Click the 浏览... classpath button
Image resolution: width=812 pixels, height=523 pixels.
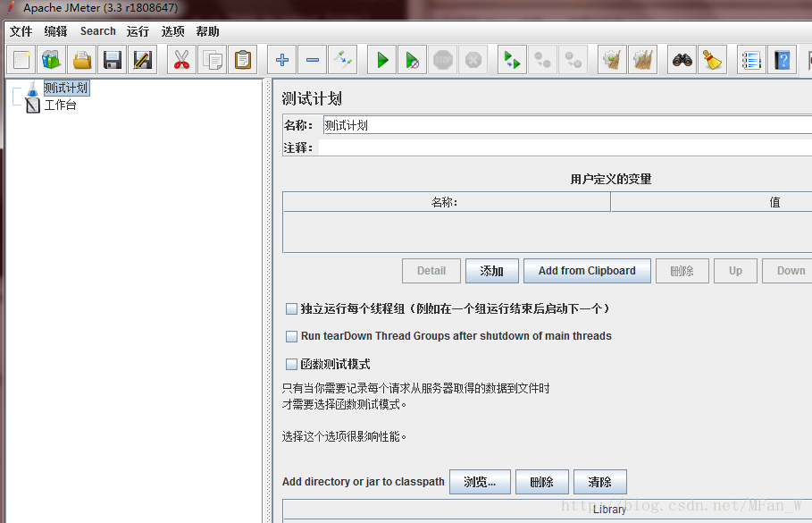[x=480, y=482]
